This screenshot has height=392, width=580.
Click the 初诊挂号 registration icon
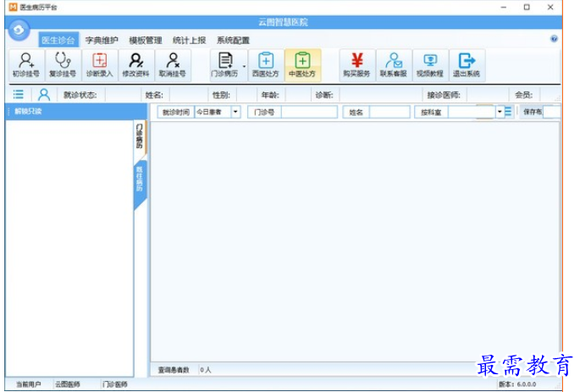tap(26, 65)
